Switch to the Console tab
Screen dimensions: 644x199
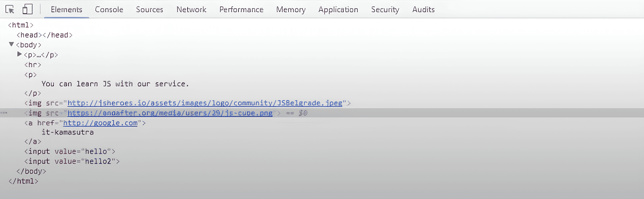(x=109, y=9)
